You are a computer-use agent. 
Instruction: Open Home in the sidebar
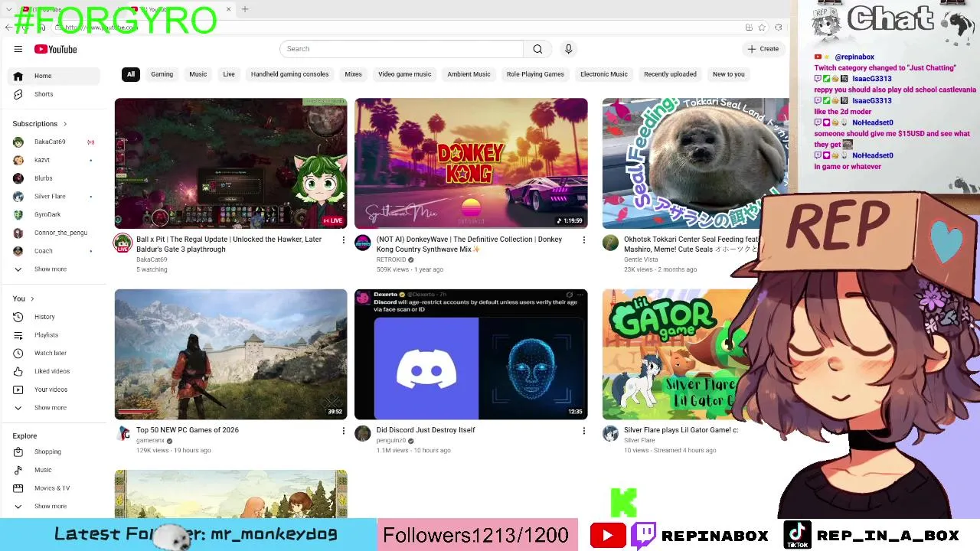(x=54, y=76)
